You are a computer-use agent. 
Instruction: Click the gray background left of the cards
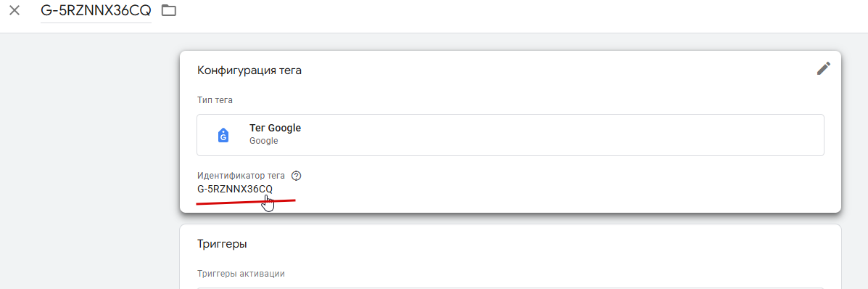pos(88,161)
